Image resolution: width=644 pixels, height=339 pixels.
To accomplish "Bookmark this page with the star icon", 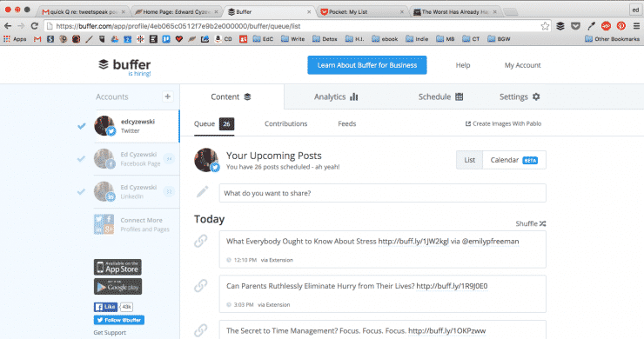I will point(545,26).
